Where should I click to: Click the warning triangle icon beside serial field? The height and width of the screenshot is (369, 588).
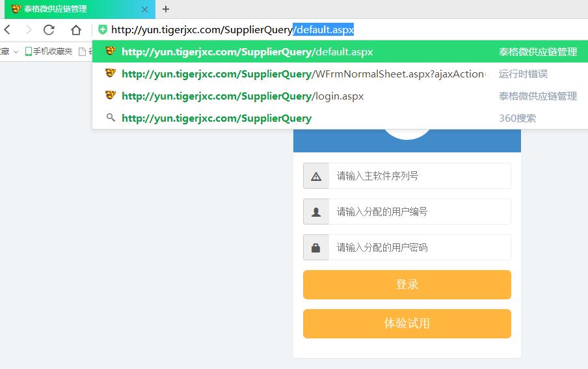point(316,176)
